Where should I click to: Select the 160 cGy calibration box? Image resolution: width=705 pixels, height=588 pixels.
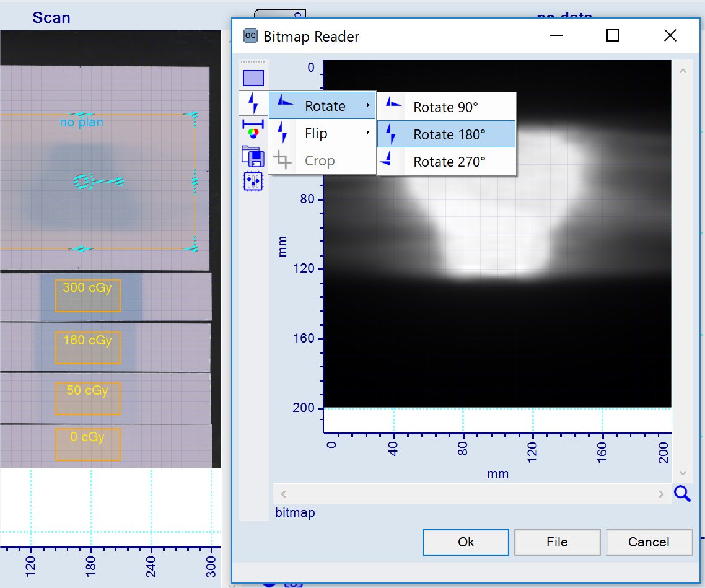87,347
